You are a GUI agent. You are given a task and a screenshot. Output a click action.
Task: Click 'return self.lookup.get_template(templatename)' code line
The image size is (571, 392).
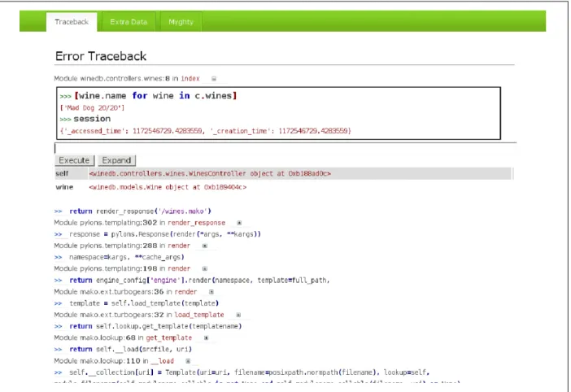click(x=155, y=326)
